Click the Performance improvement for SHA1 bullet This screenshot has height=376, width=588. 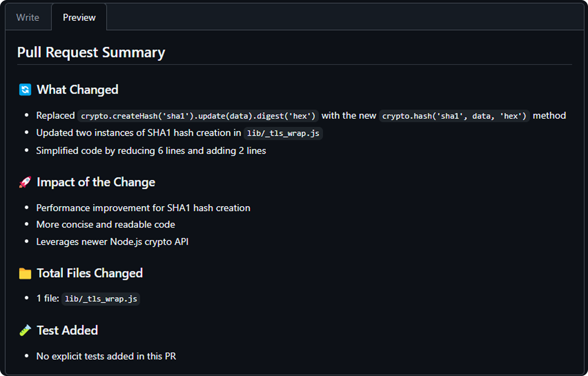pos(143,208)
